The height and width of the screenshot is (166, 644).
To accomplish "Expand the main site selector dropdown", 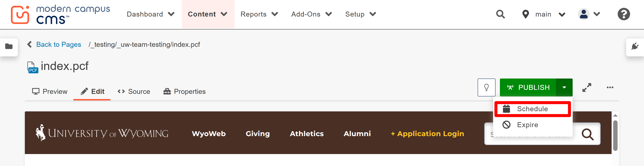I will (x=562, y=14).
